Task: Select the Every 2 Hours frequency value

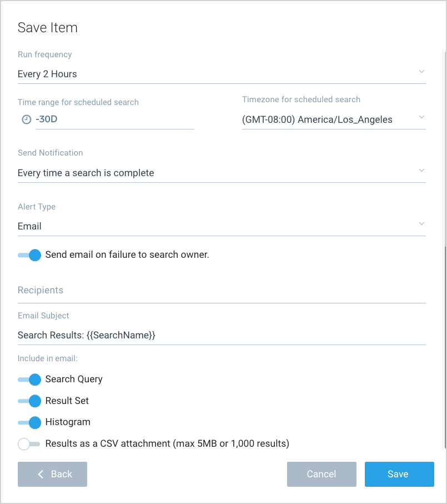Action: coord(48,74)
